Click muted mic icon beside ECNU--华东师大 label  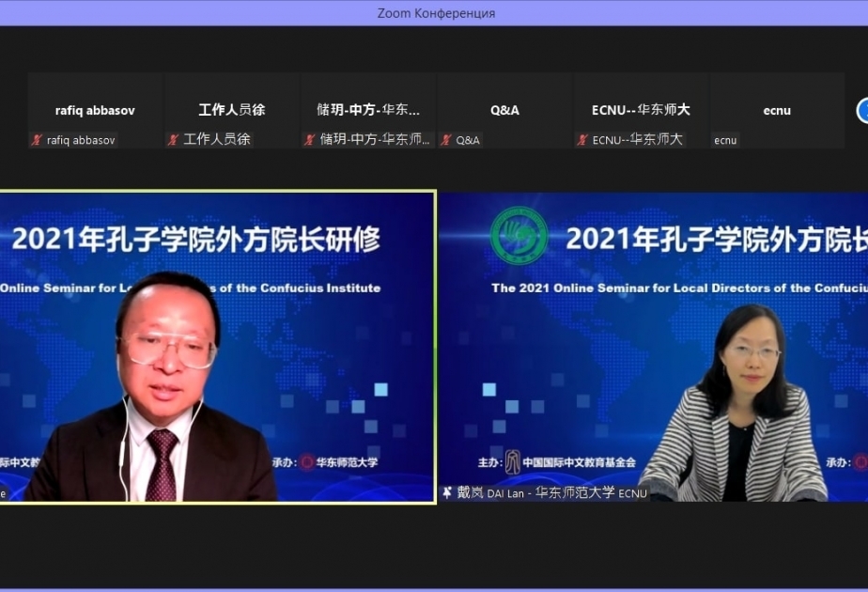point(582,140)
